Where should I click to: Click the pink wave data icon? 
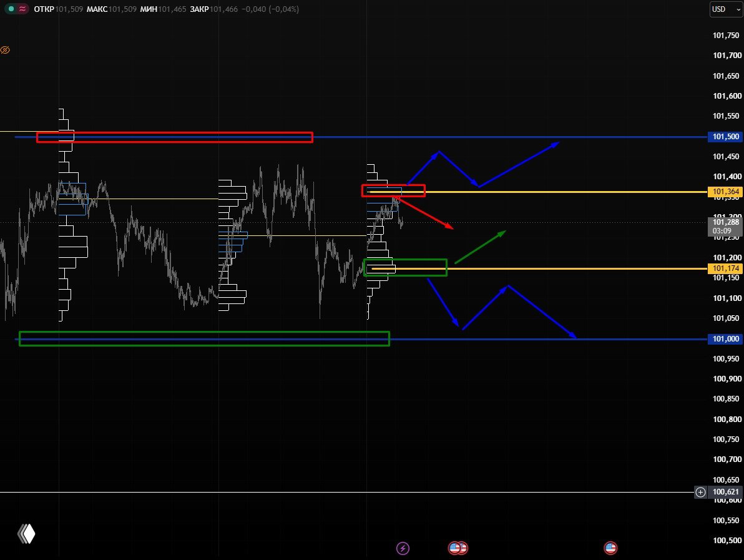[22, 9]
